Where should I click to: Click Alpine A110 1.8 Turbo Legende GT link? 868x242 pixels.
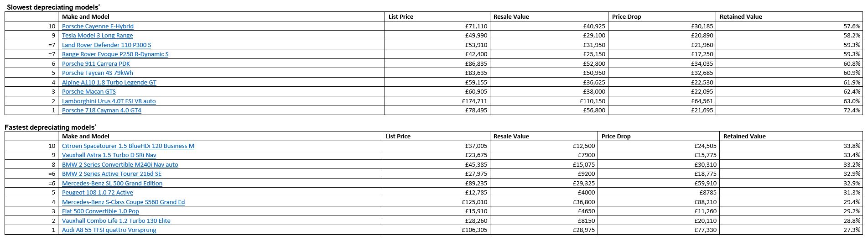(x=109, y=83)
